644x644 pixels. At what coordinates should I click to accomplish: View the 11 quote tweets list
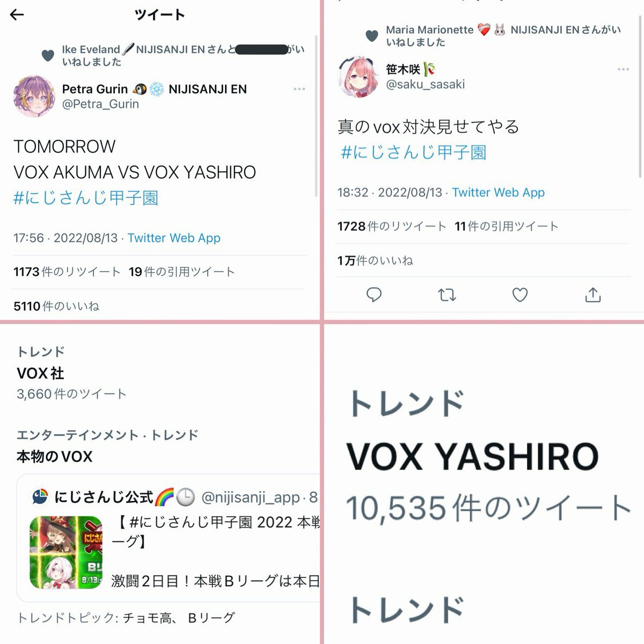506,226
